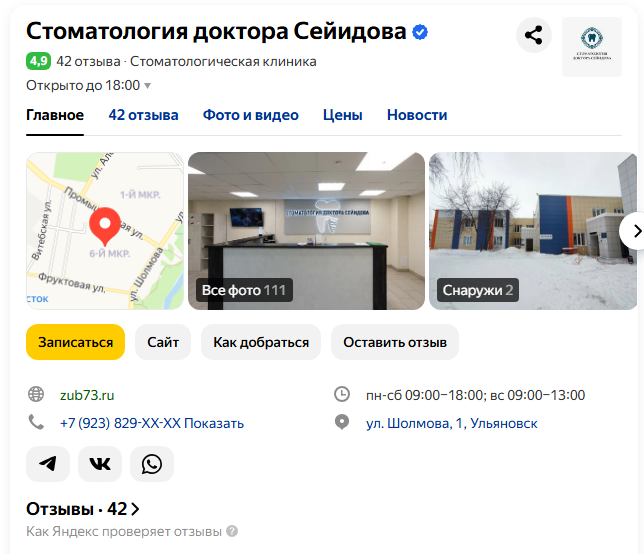Open the zub73.ru website link
Image resolution: width=644 pixels, height=554 pixels.
point(87,395)
